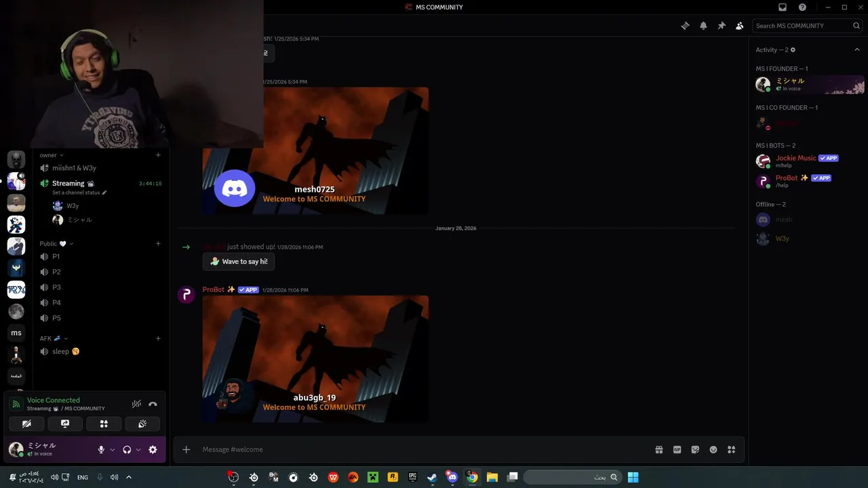Open offline member W3y

point(808,239)
